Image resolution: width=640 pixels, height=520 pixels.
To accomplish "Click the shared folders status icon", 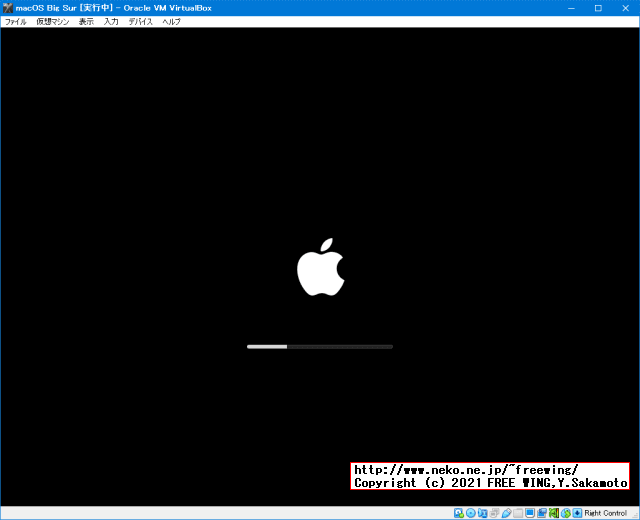I will [x=518, y=513].
